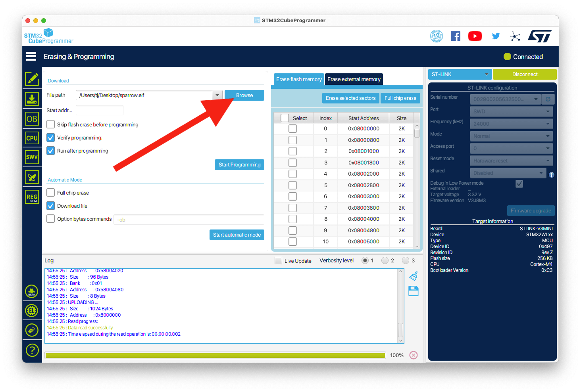This screenshot has width=581, height=392.
Task: Open the Shared Disabled dropdown
Action: [x=508, y=173]
